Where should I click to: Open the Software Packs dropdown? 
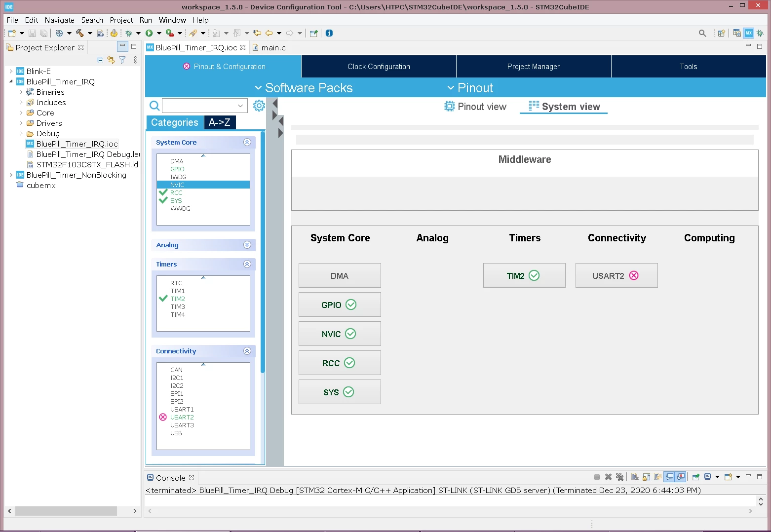click(304, 88)
